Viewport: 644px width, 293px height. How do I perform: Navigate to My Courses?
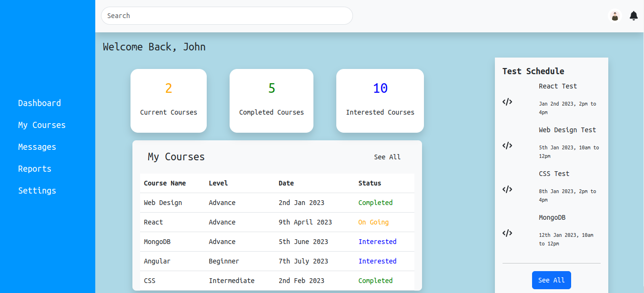pyautogui.click(x=41, y=125)
